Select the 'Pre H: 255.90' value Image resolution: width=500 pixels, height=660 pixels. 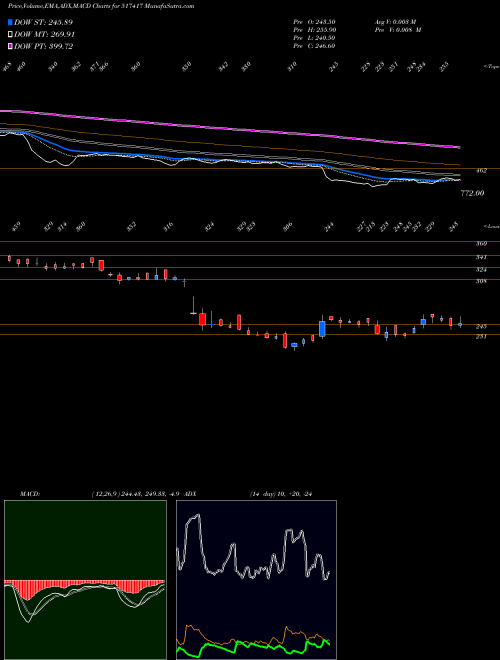314,30
